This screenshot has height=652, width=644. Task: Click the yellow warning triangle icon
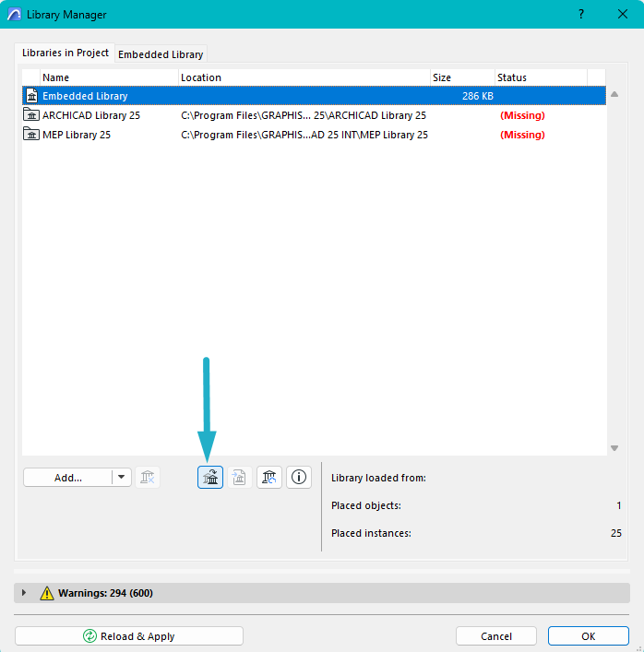(47, 593)
